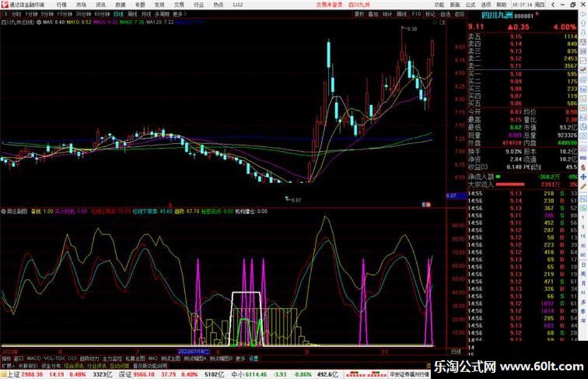Click the window-layout icon at chart top right
This screenshot has height=379, width=588.
click(442, 22)
